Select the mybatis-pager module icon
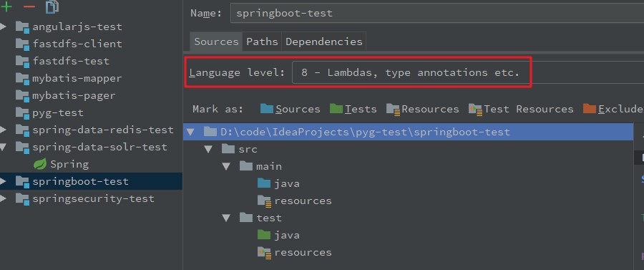Viewport: 644px width, 270px height. 22,96
